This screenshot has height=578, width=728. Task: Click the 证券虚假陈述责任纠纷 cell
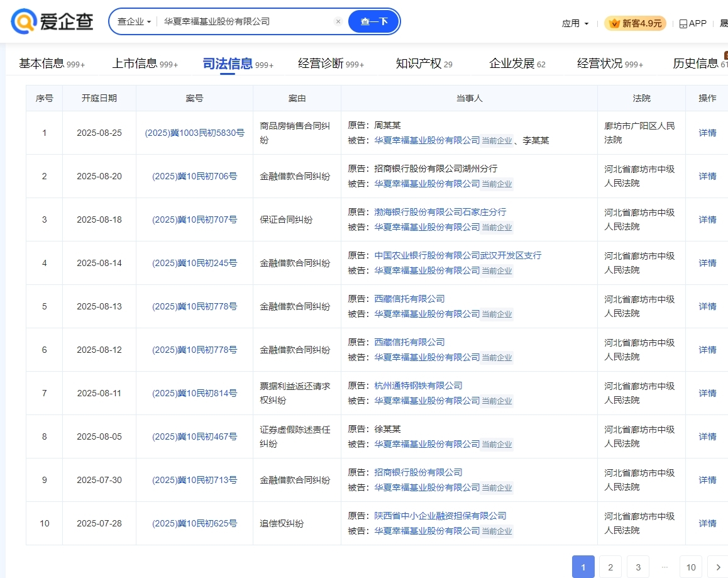coord(297,436)
